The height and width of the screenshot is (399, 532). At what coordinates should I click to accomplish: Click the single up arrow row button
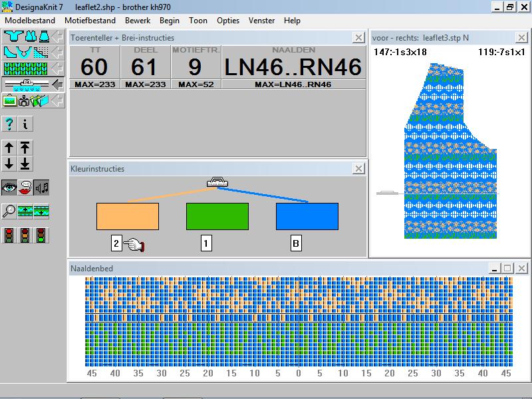(9, 148)
